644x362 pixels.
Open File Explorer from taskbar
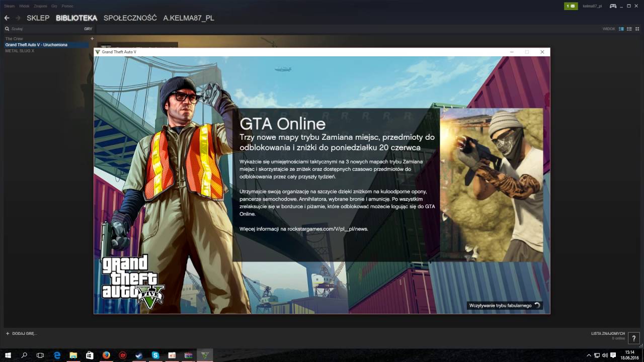[x=73, y=355]
